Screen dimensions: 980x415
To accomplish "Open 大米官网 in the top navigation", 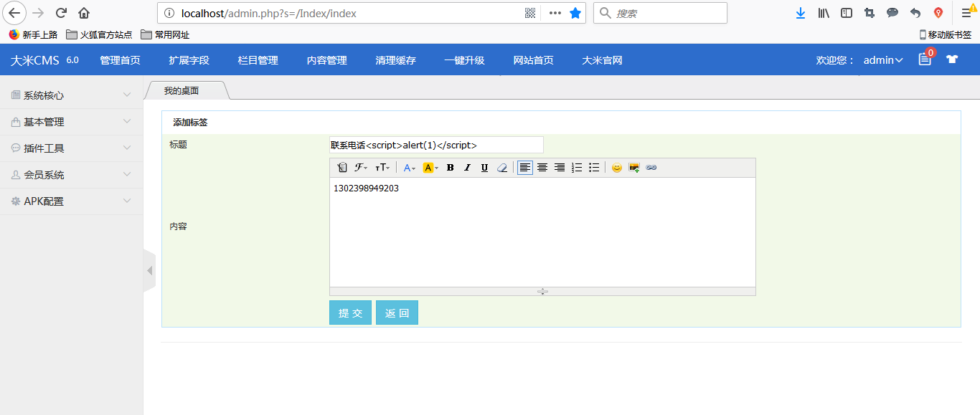I will point(602,60).
